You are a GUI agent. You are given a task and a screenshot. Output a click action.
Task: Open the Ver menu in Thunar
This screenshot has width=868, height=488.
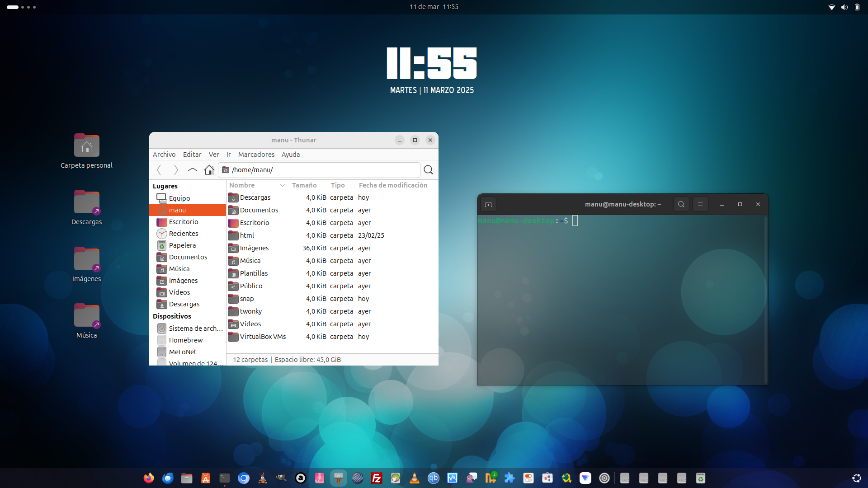click(214, 155)
